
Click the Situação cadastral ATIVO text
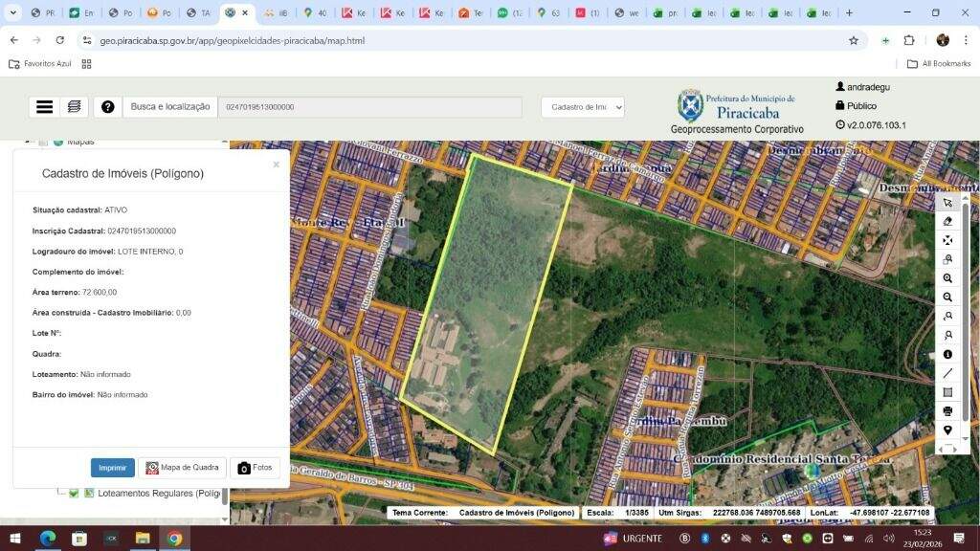[80, 209]
